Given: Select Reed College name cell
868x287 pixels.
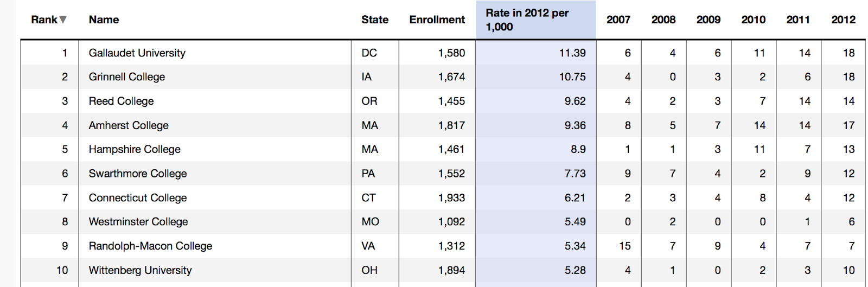Looking at the screenshot, I should click(121, 101).
